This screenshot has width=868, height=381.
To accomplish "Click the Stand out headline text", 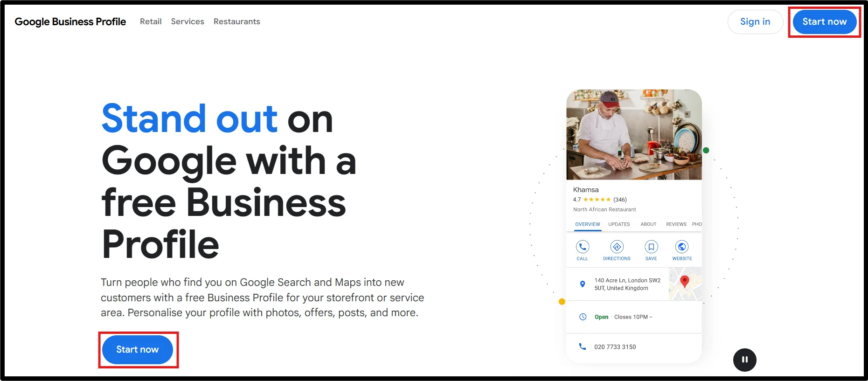I will click(x=190, y=118).
